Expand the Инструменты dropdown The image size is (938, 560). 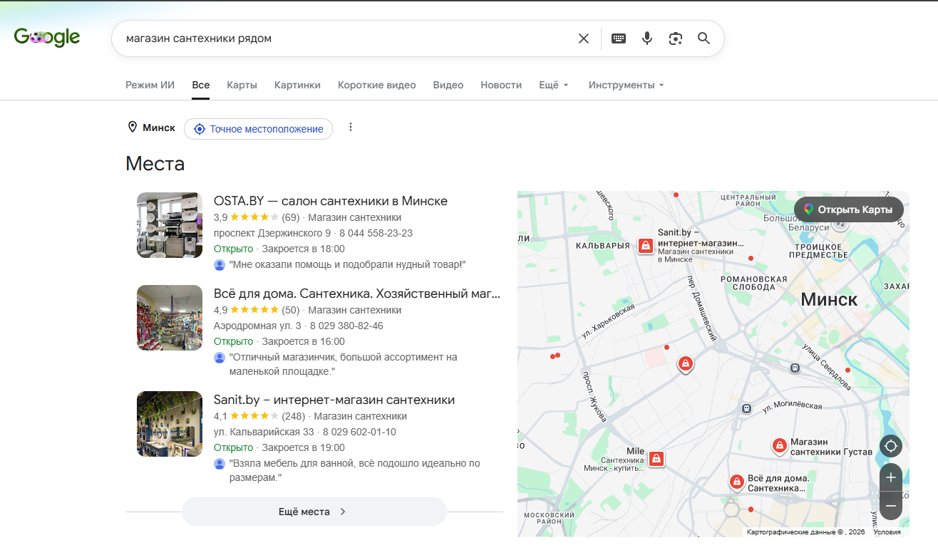pyautogui.click(x=626, y=85)
